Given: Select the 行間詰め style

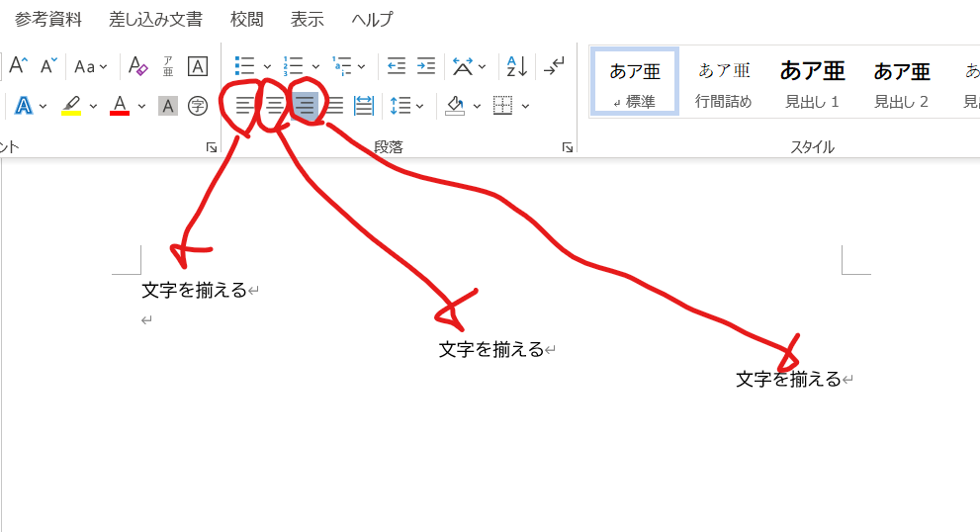Looking at the screenshot, I should (724, 81).
